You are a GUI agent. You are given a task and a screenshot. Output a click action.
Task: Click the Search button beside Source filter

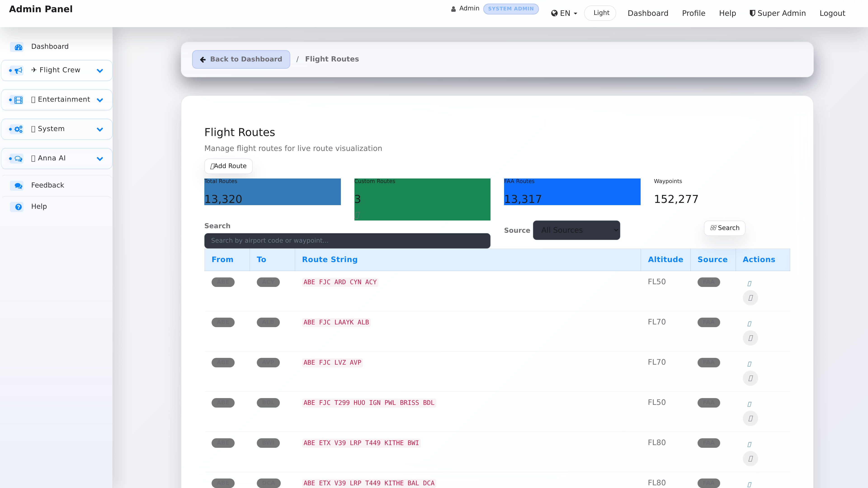(724, 228)
